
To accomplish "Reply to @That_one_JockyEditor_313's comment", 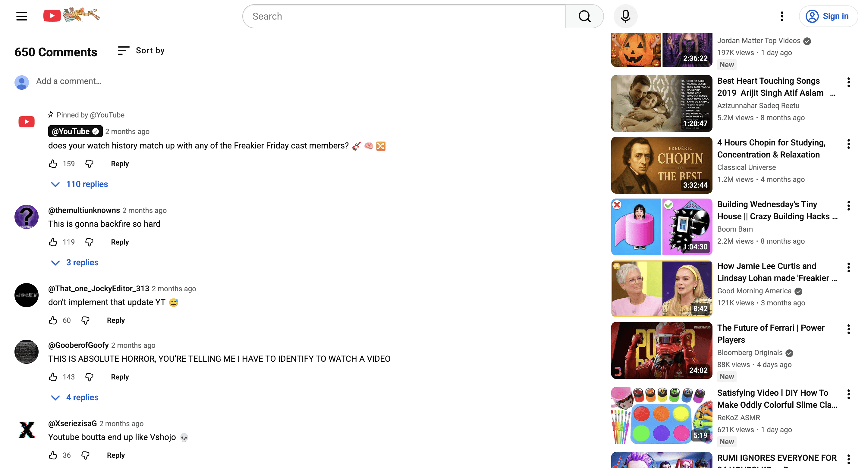I will 115,320.
